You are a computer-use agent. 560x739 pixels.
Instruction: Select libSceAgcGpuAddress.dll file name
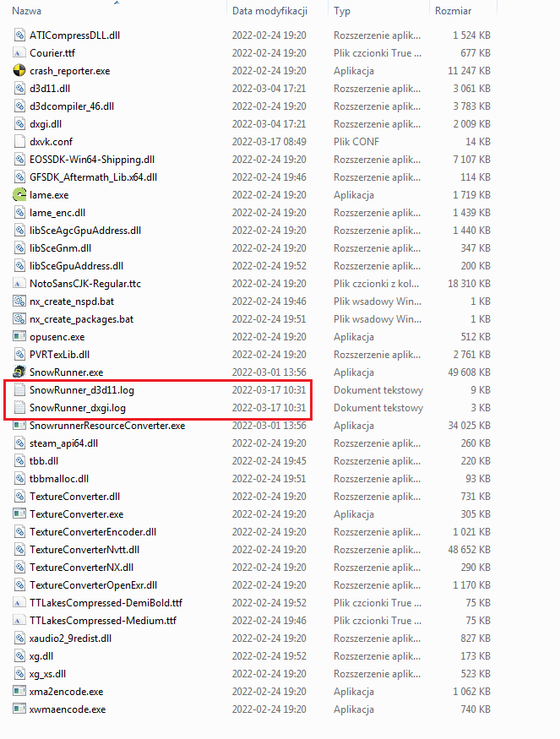[x=85, y=231]
